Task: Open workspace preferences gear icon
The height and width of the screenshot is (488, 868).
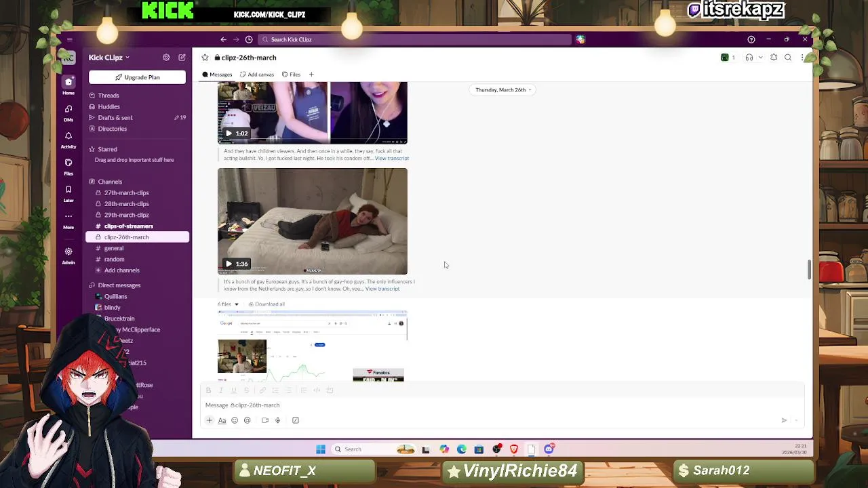Action: [166, 58]
